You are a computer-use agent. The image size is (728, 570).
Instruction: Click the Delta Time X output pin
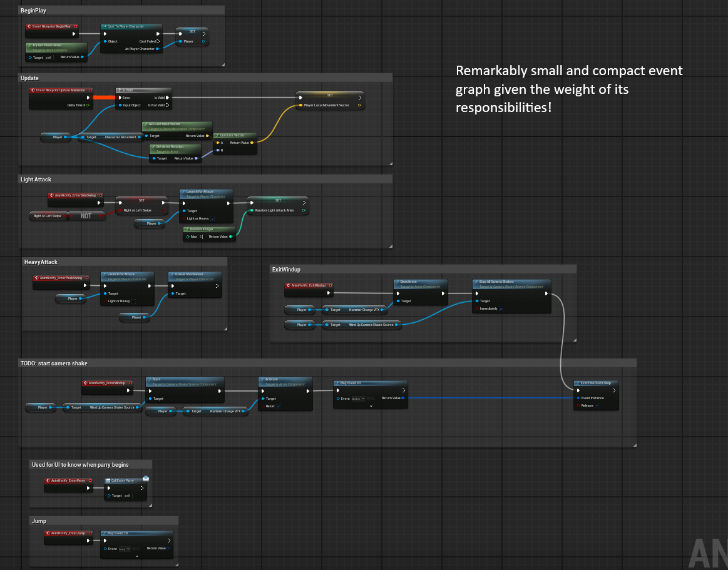88,105
